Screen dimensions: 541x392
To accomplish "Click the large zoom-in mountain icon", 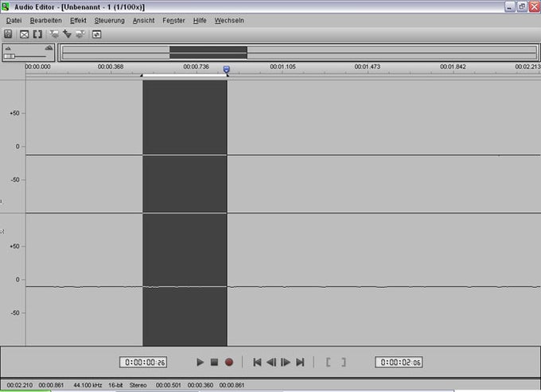I will click(x=49, y=48).
